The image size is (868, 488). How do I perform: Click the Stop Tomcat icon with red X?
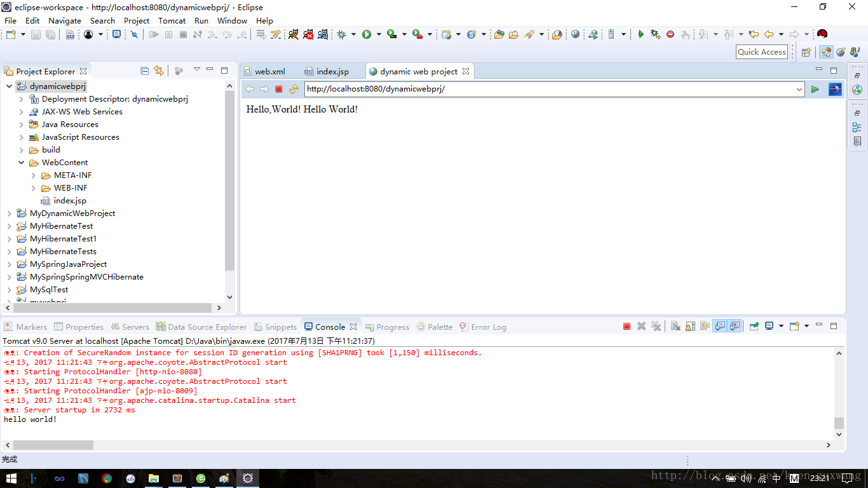click(308, 34)
